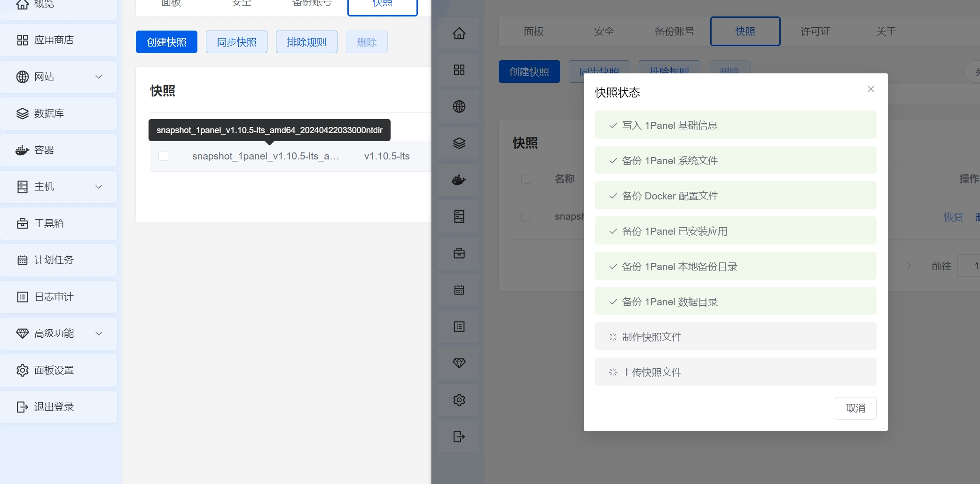This screenshot has height=484, width=980.
Task: Open the panel settings gear icon
Action: [458, 399]
